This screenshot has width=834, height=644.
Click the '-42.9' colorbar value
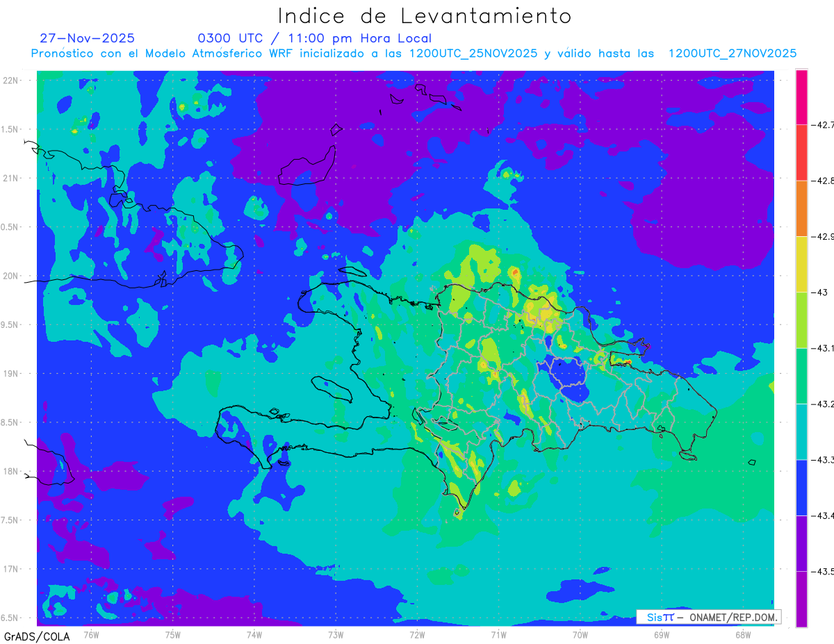click(821, 236)
